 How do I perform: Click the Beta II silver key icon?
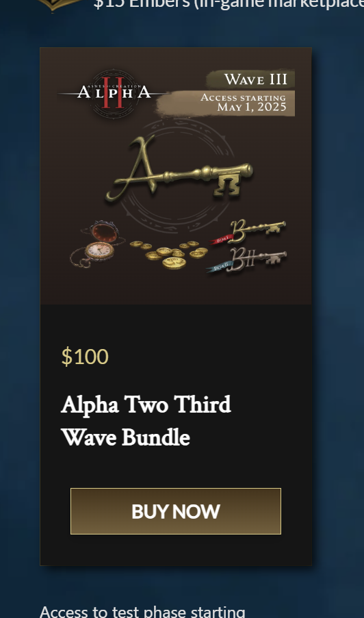tap(246, 259)
